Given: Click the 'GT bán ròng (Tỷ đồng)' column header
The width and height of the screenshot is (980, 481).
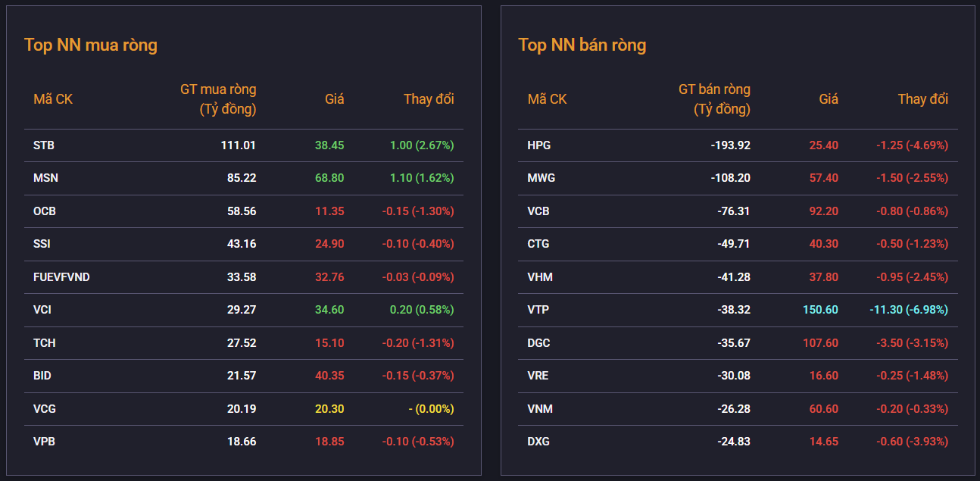Looking at the screenshot, I should pyautogui.click(x=714, y=99).
